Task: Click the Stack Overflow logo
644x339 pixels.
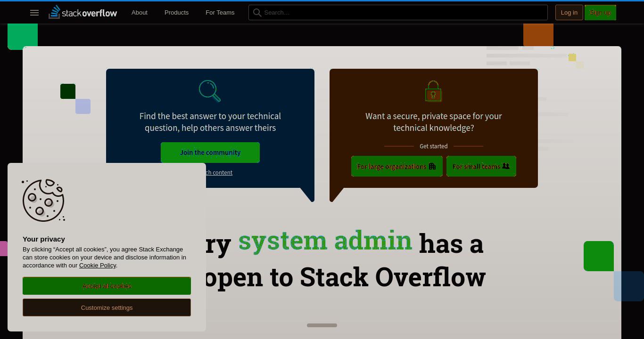Action: pos(83,12)
